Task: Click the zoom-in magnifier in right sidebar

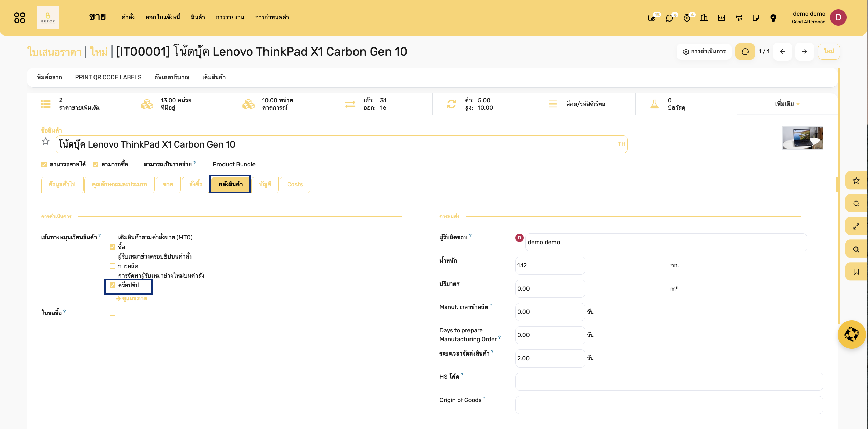Action: pos(856,249)
